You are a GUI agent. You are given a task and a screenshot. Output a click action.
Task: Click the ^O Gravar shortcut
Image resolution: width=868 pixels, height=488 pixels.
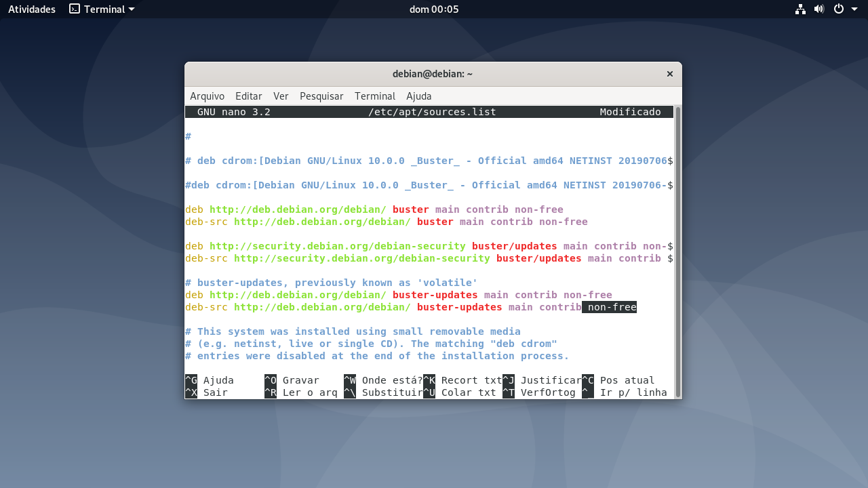click(x=292, y=380)
